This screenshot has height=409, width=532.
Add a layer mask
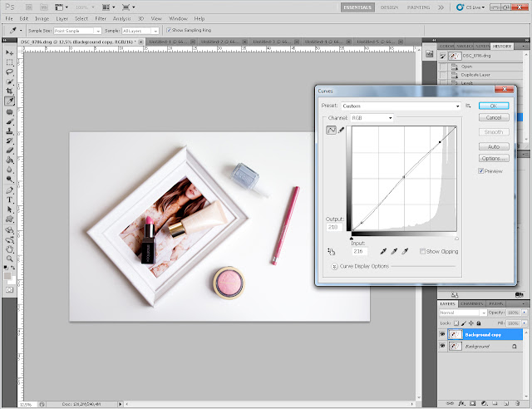pos(473,403)
